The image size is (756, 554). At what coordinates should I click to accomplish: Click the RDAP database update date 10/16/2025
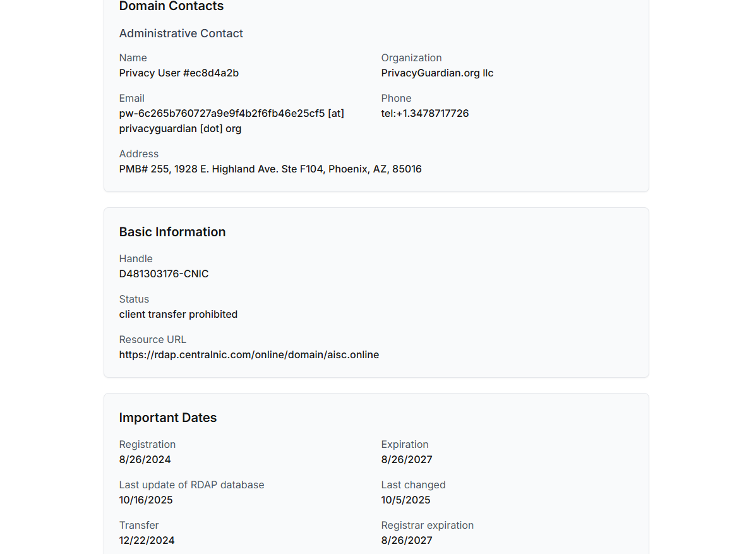click(145, 500)
